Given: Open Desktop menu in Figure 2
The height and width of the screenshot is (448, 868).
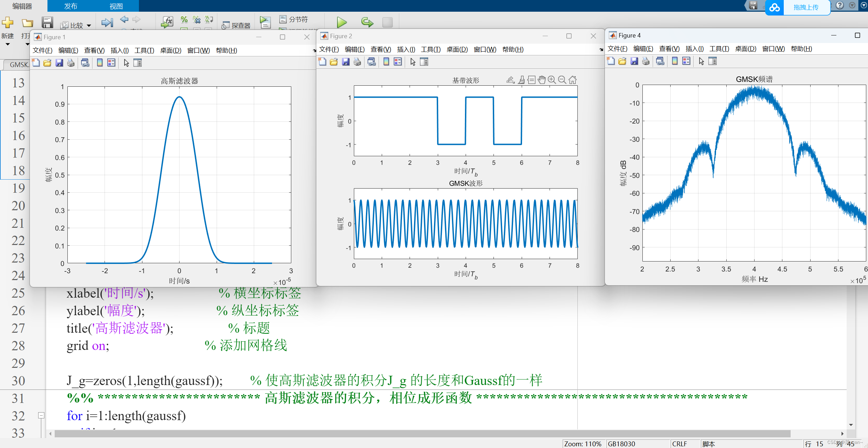Looking at the screenshot, I should (457, 50).
